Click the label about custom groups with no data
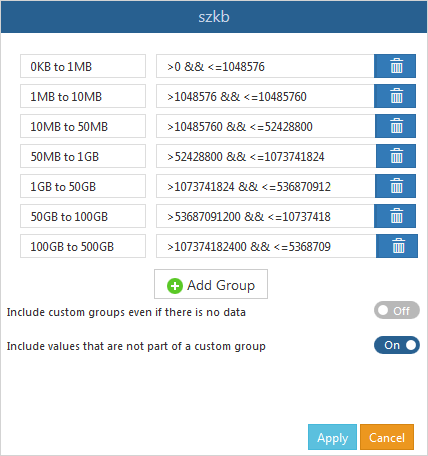 (x=126, y=312)
